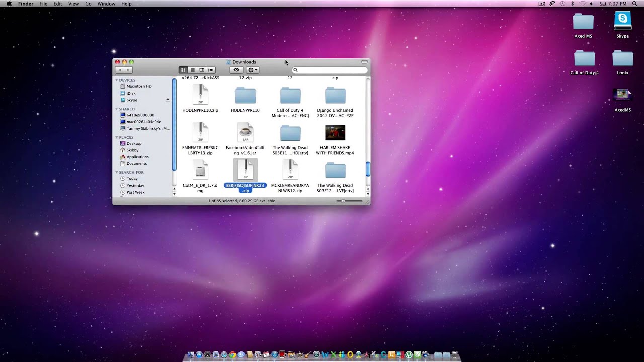Collapse the SHARED sidebar section
Viewport: 644px width, 362px height.
pos(117,109)
